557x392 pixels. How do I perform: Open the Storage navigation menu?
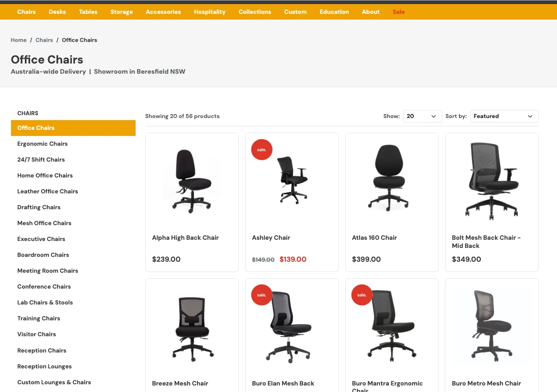[122, 12]
